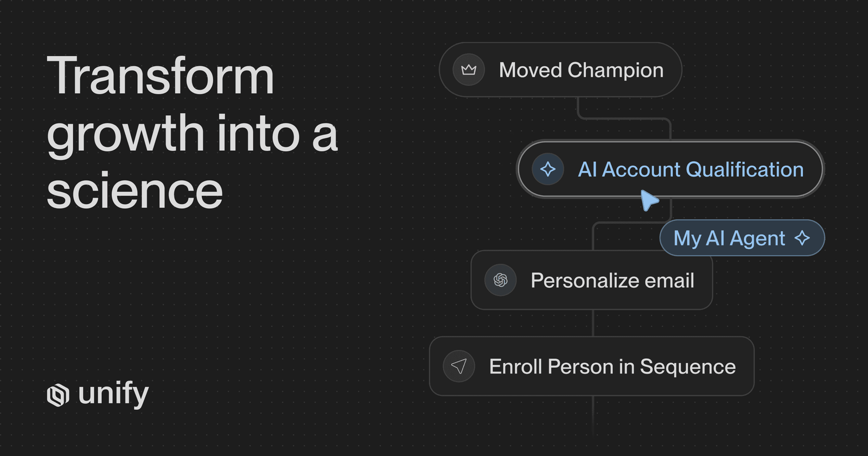Click the OpenAI logo icon on Personalize email
Viewport: 868px width, 456px height.
click(500, 280)
